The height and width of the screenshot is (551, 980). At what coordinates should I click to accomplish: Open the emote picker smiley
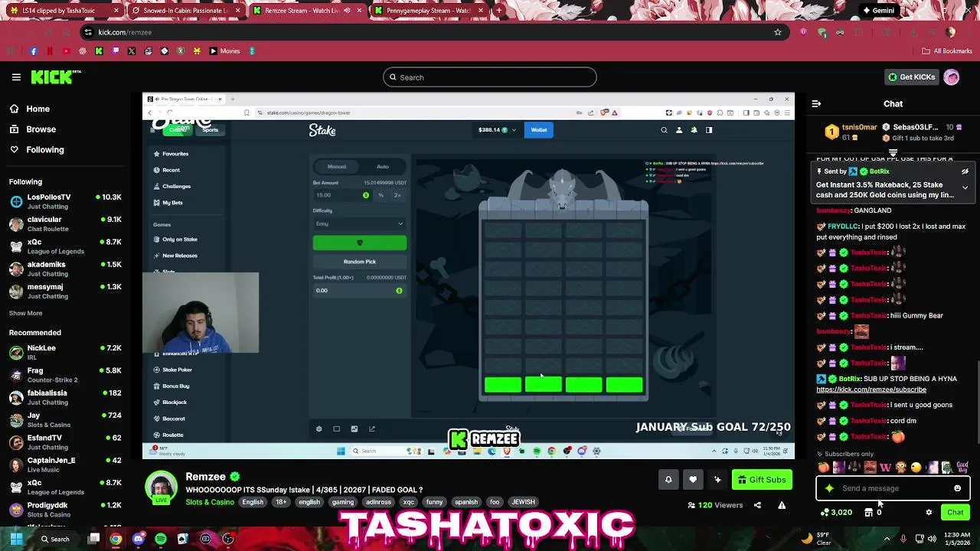957,488
